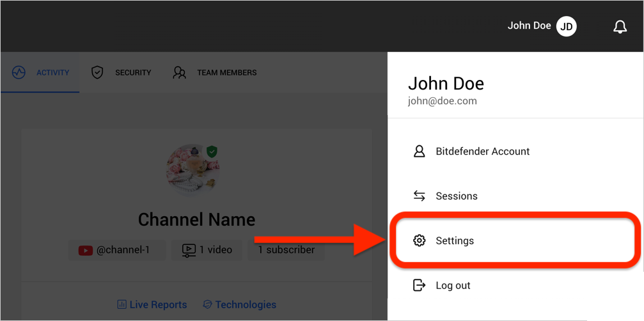Click the channel profile picture thumbnail

192,170
